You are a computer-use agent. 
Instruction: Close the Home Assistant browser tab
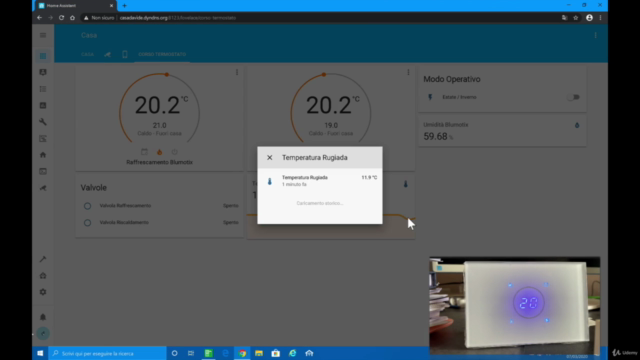(x=111, y=6)
